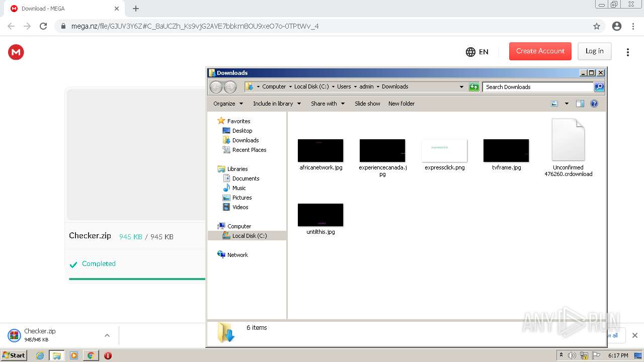Select Libraries in navigation pane
Viewport: 644px width, 362px height.
[232, 169]
